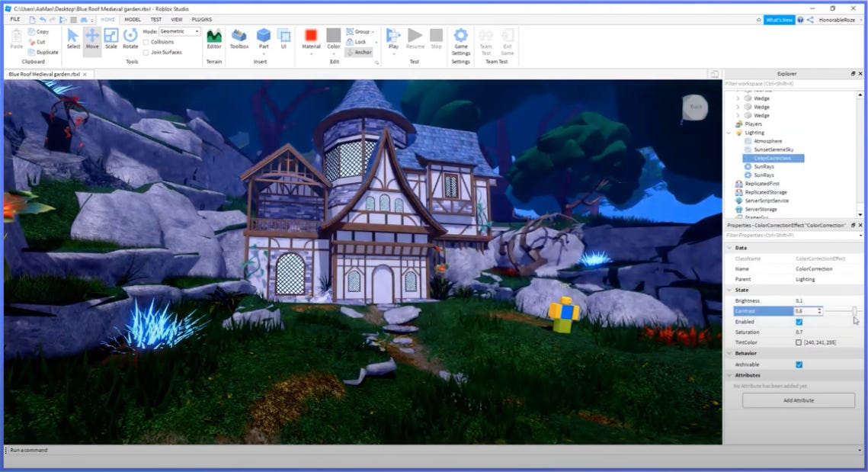Open the Terrain Editor

pyautogui.click(x=214, y=40)
